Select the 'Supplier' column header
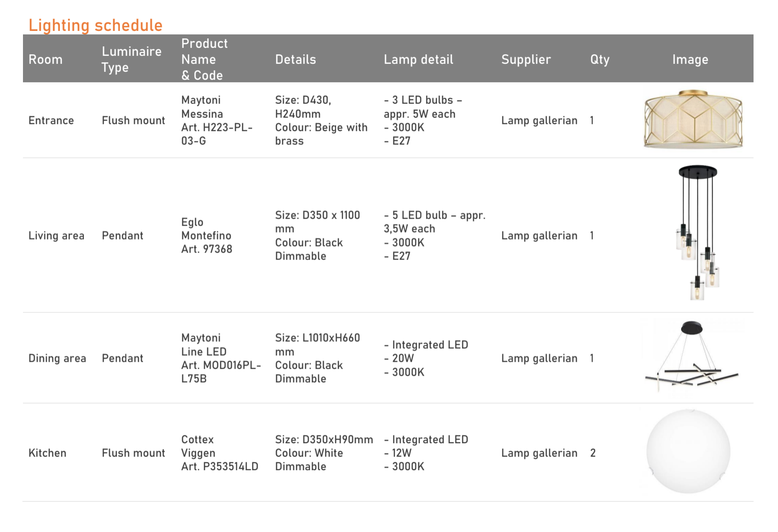The height and width of the screenshot is (532, 778). coord(526,59)
